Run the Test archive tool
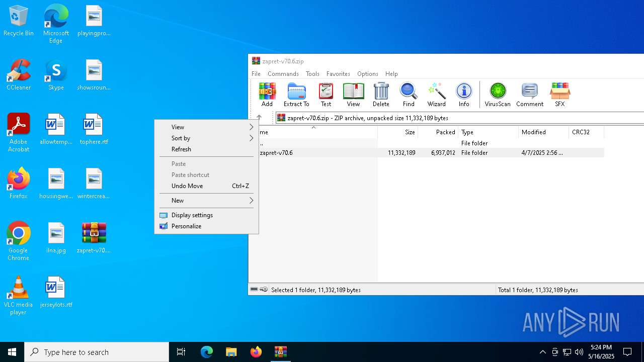 point(326,95)
